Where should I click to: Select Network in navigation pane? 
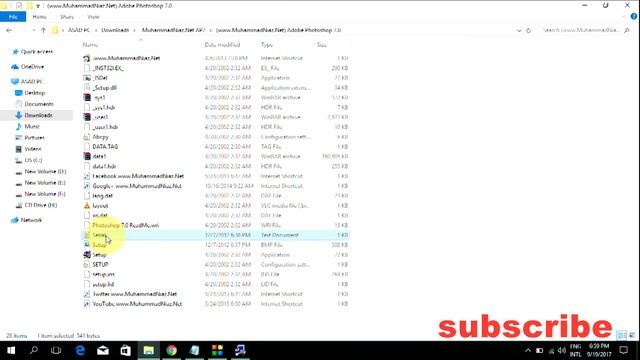[x=31, y=220]
